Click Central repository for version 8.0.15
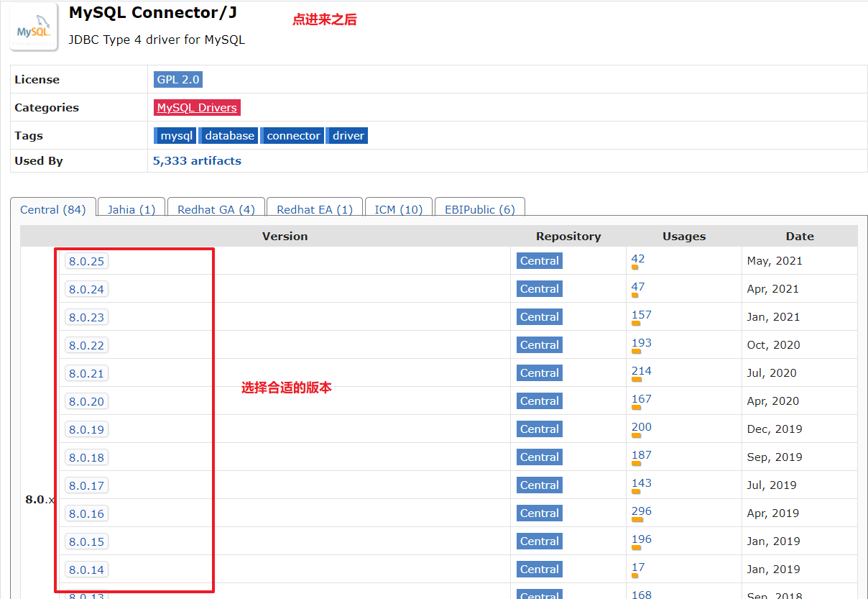 pos(540,541)
